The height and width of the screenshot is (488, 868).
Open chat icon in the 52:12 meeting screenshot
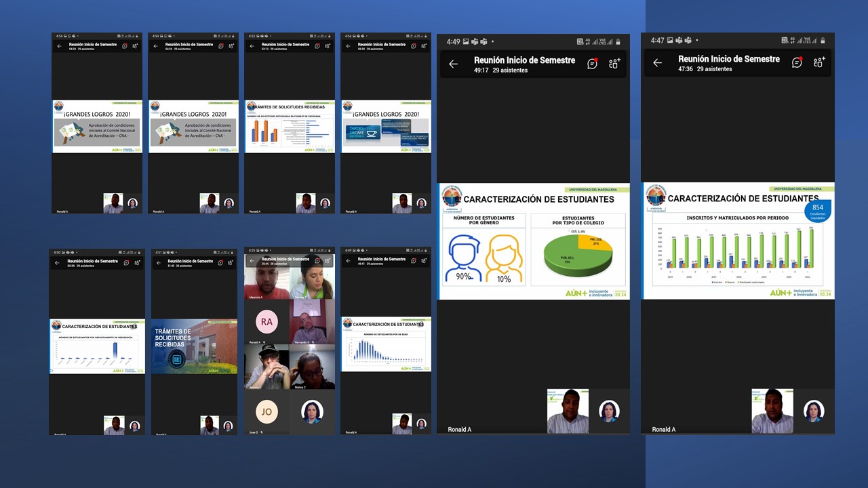point(317,46)
